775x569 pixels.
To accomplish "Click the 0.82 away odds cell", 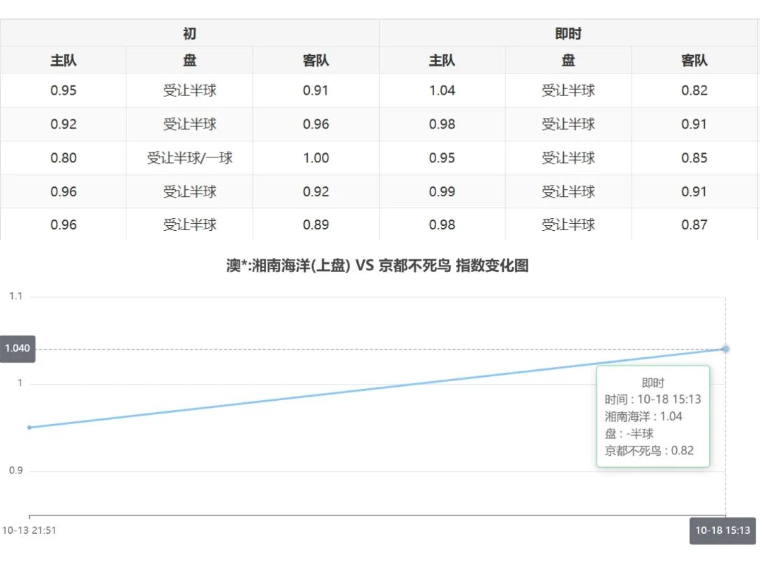I will pyautogui.click(x=694, y=90).
